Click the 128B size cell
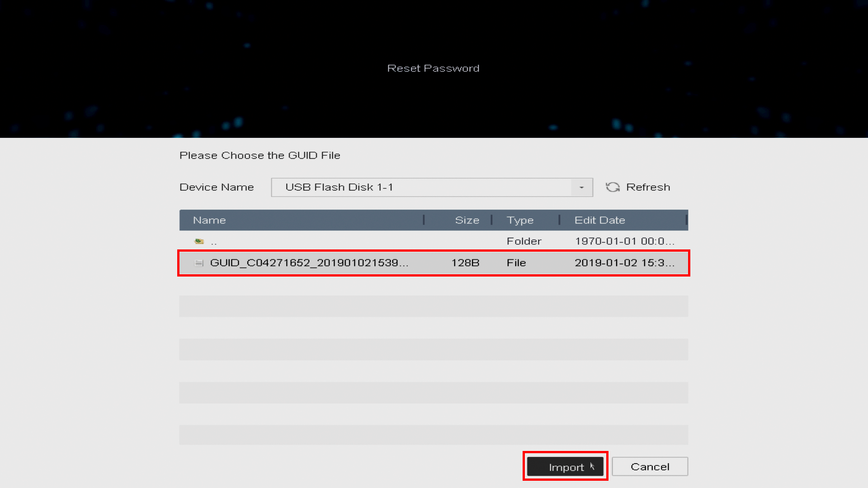868x488 pixels. [465, 263]
